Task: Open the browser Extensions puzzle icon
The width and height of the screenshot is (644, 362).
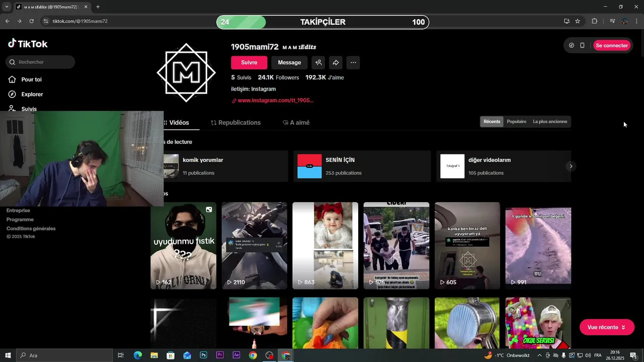Action: click(x=594, y=21)
